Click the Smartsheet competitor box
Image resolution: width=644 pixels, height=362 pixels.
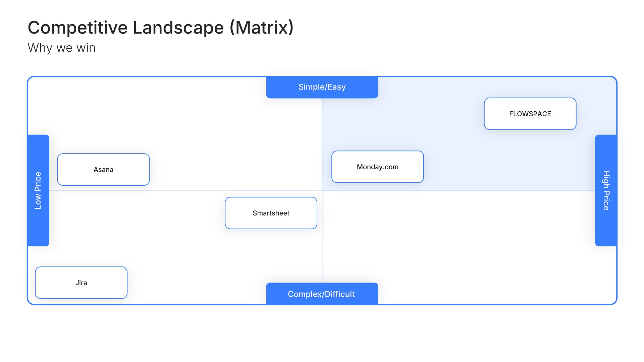[x=271, y=213]
